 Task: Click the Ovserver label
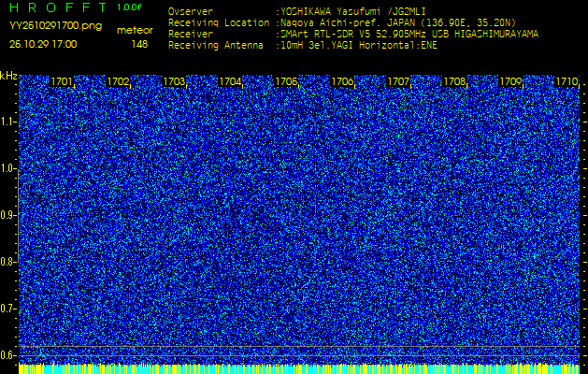pyautogui.click(x=191, y=11)
